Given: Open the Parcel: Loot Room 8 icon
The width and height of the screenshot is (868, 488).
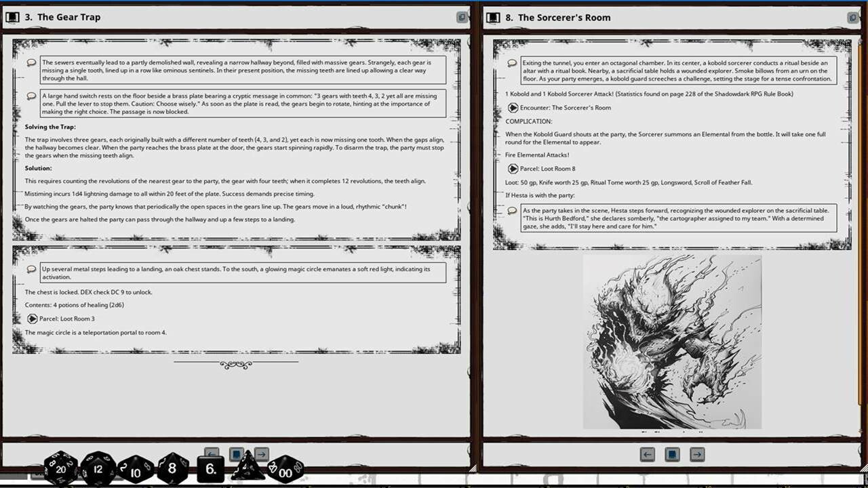Looking at the screenshot, I should 514,169.
